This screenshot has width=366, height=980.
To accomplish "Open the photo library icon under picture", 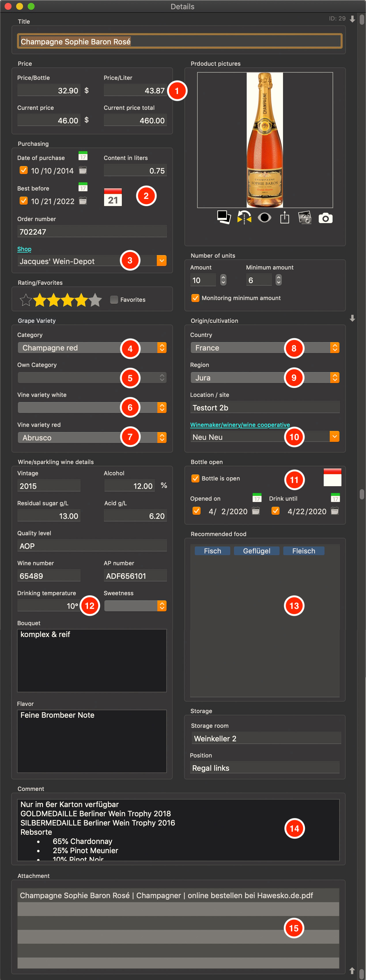I will pyautogui.click(x=305, y=217).
